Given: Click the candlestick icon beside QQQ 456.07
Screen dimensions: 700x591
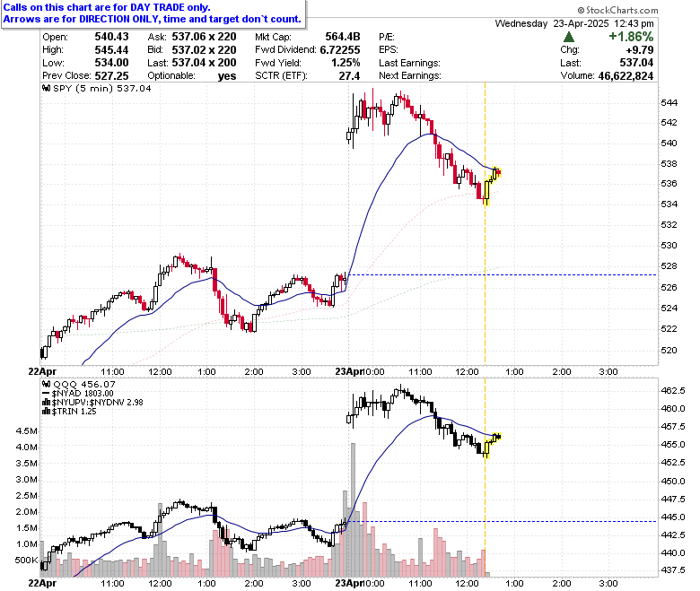Looking at the screenshot, I should coord(47,384).
